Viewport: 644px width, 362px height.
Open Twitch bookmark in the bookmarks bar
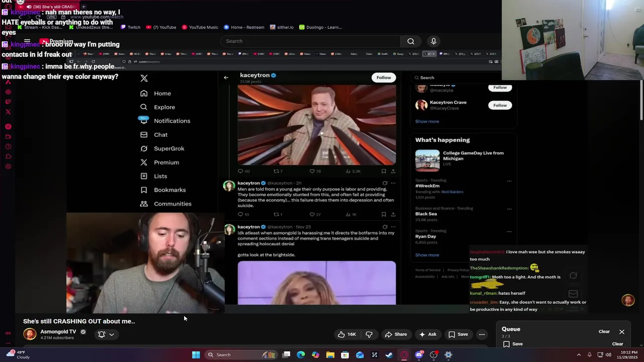coord(130,27)
